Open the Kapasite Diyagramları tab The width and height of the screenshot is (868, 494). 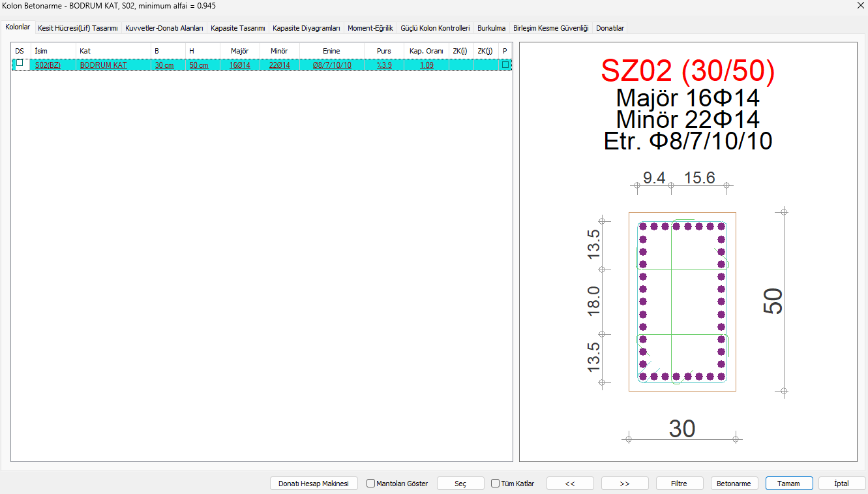pos(307,29)
